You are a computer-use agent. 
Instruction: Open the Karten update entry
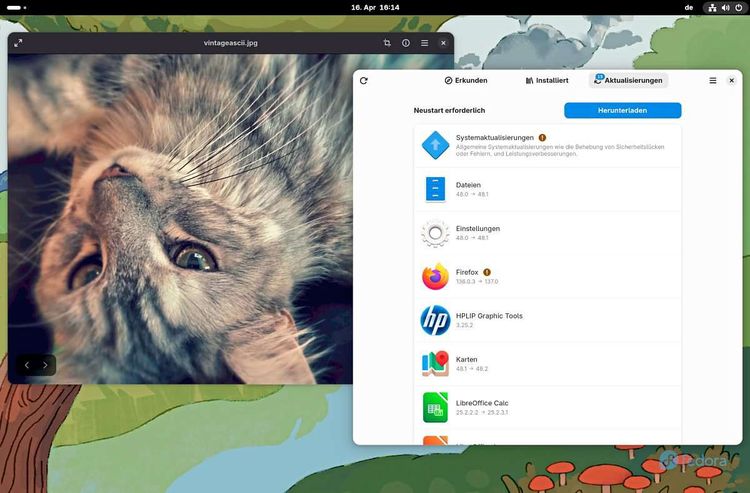click(547, 363)
